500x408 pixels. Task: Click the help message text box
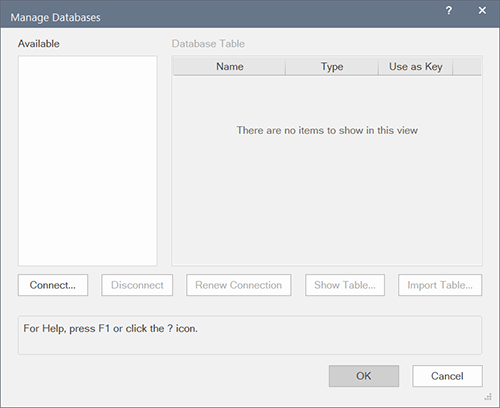click(250, 335)
